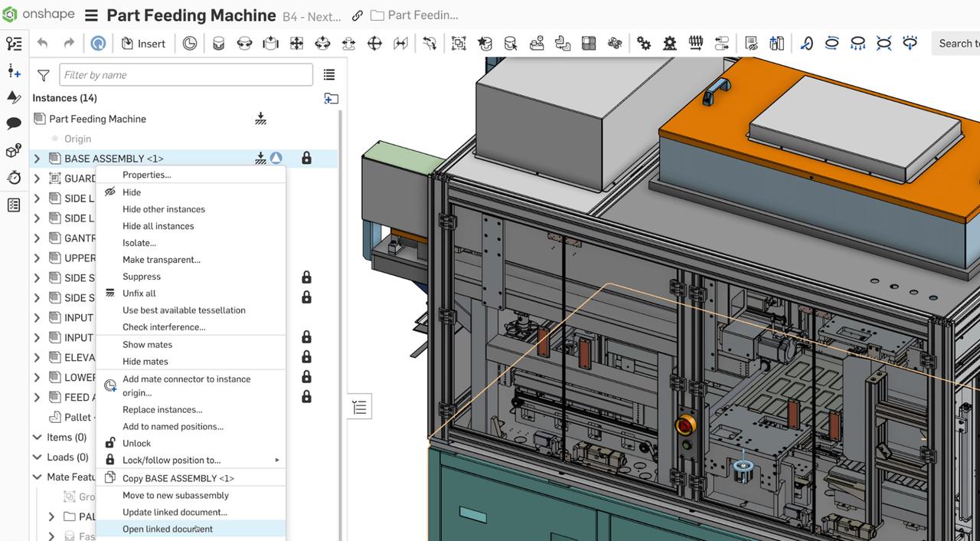980x541 pixels.
Task: Collapse the Mate Features section
Action: click(36, 477)
